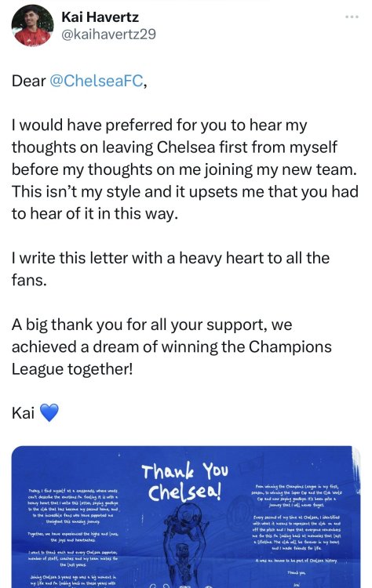Viewport: 372px width, 588px height.
Task: Open the three-dot more options menu
Action: coord(352,17)
